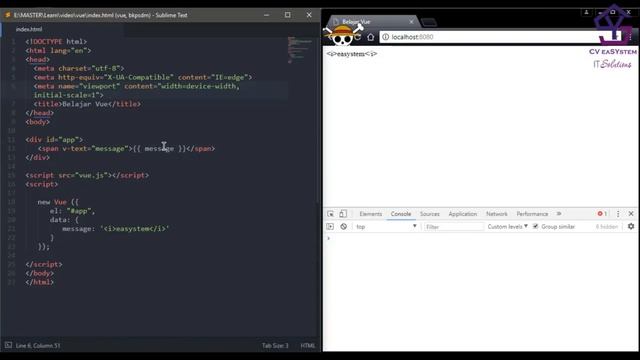This screenshot has width=640, height=360.
Task: Click the Line 6, Column 51 status text
Action: (38, 346)
